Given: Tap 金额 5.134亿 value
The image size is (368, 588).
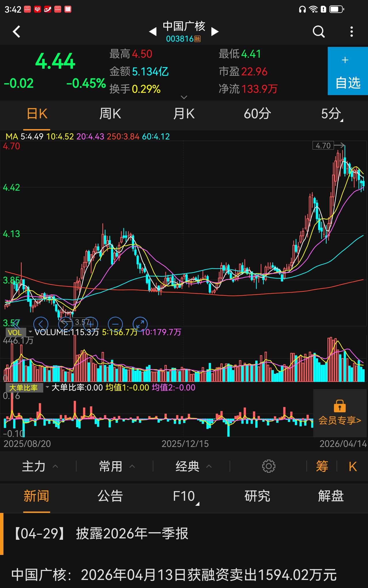Looking at the screenshot, I should (x=150, y=71).
